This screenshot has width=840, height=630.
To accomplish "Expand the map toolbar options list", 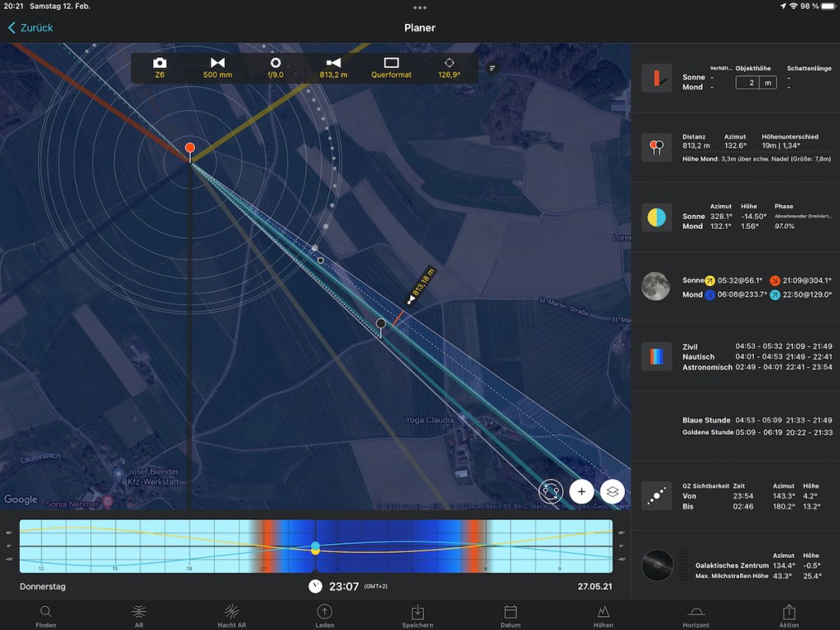I will 492,68.
